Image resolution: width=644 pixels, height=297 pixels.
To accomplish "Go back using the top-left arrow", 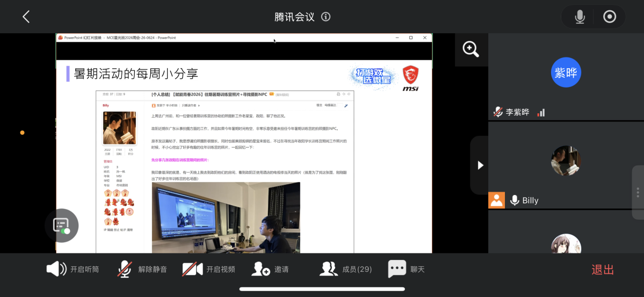I will [26, 17].
